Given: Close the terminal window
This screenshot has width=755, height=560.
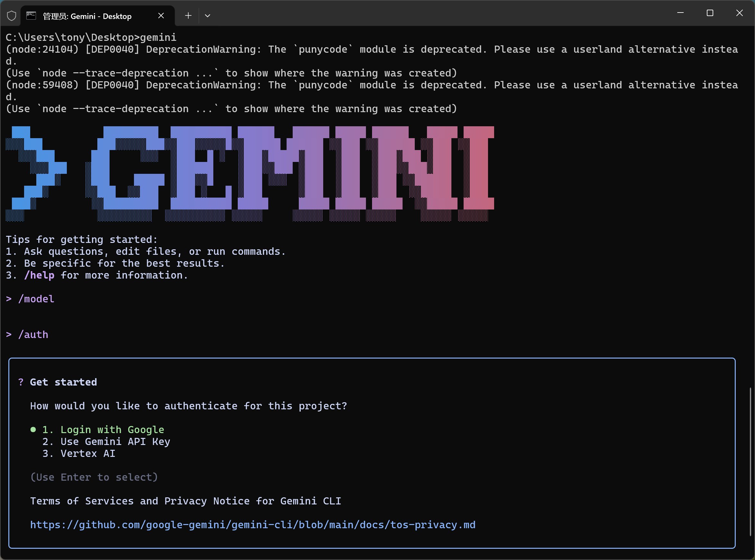Looking at the screenshot, I should 739,13.
